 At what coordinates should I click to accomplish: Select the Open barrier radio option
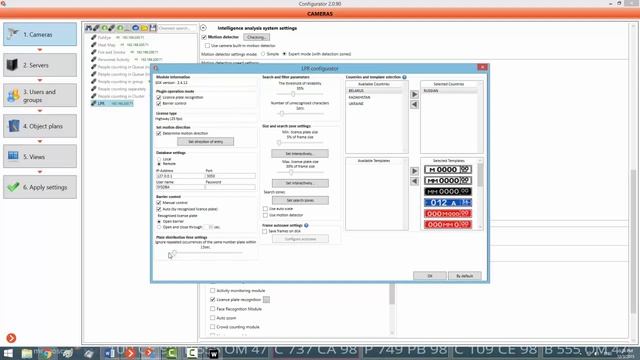(159, 221)
